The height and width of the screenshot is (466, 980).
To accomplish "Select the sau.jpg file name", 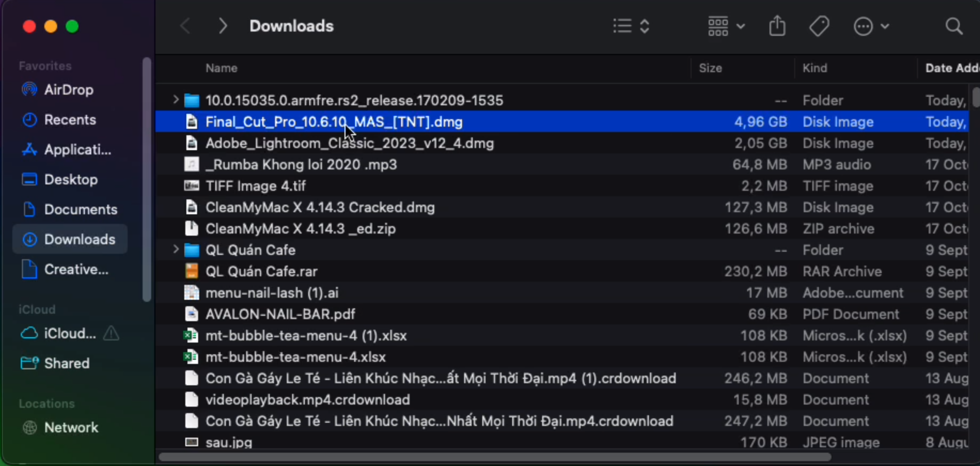I will pyautogui.click(x=229, y=442).
